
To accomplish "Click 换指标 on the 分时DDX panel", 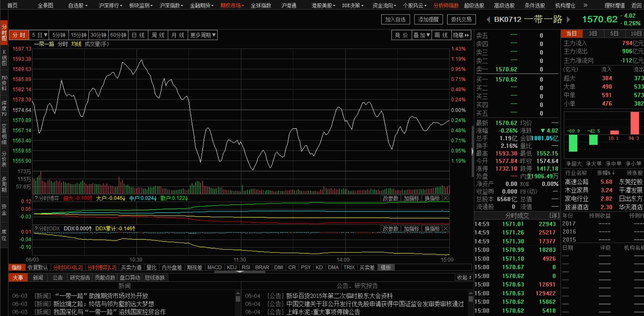I will point(432,229).
